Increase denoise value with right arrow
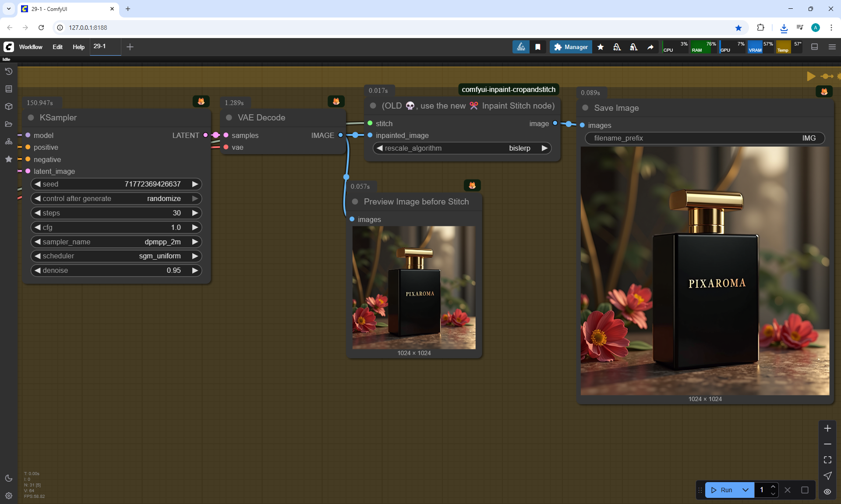The width and height of the screenshot is (841, 504). coord(195,270)
